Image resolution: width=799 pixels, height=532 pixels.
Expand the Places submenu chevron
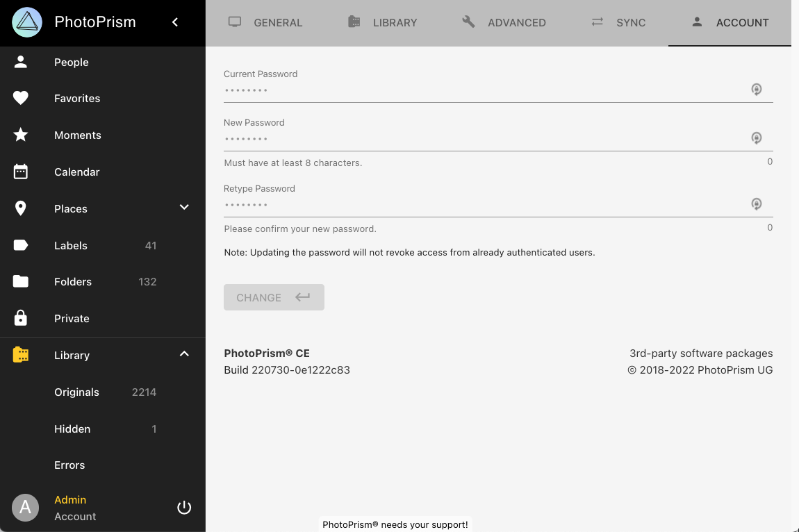184,208
